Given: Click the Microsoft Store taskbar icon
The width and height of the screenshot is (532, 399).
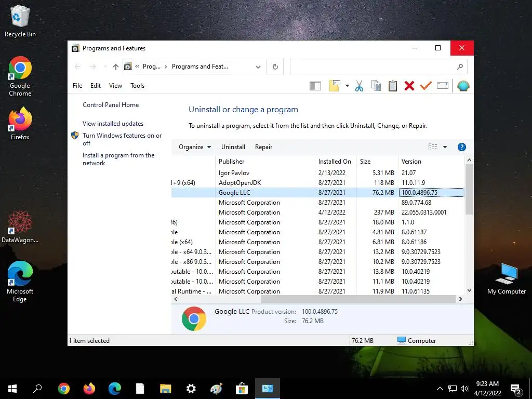Looking at the screenshot, I should click(x=242, y=389).
